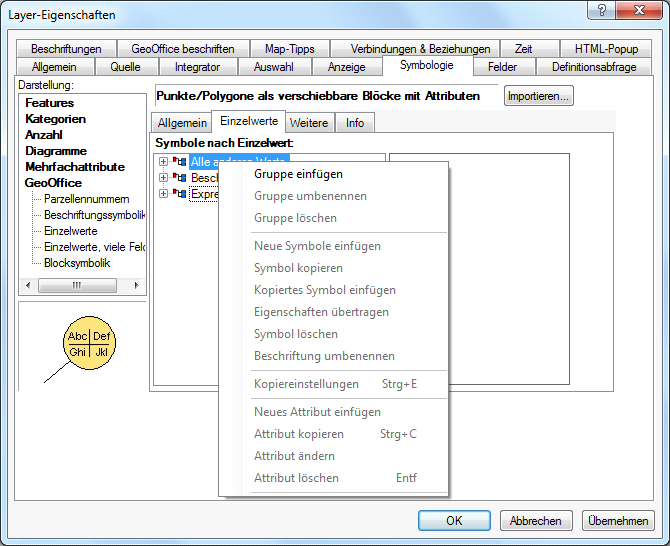Click the yellow block symbol preview
Image resolution: width=670 pixels, height=546 pixels.
(90, 344)
